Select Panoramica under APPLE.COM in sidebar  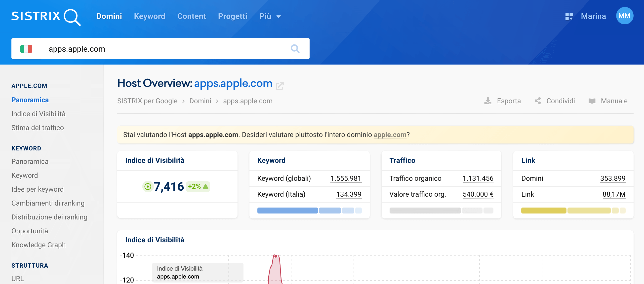click(30, 100)
